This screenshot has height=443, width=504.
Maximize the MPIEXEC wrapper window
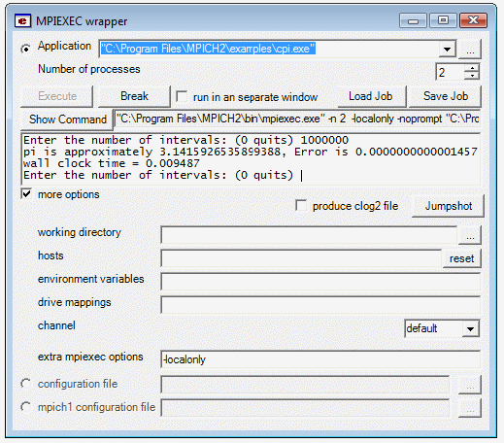(x=443, y=20)
